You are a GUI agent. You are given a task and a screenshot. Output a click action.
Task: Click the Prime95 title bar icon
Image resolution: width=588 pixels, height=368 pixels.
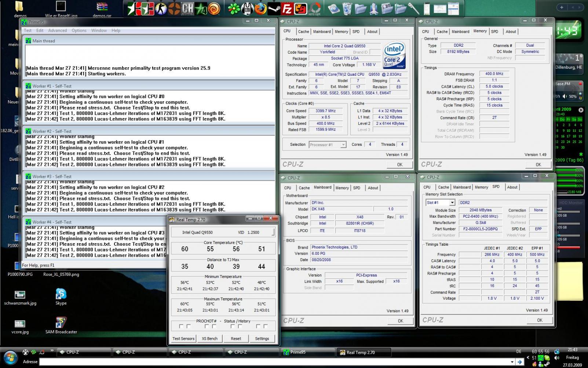point(24,22)
